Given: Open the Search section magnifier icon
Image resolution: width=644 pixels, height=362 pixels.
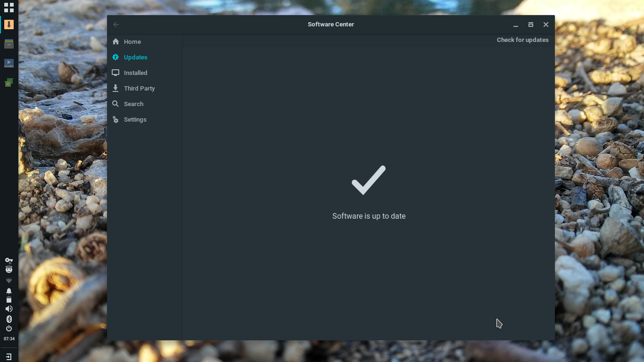Looking at the screenshot, I should click(116, 104).
